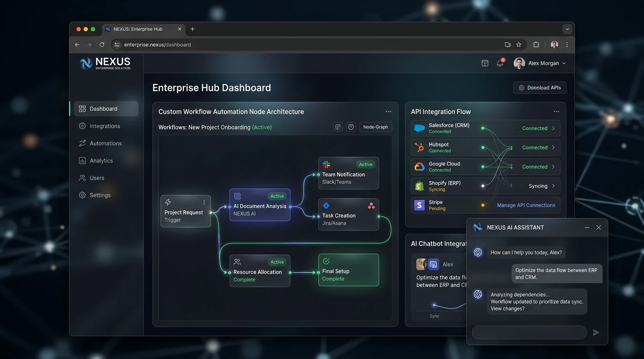This screenshot has width=644, height=359.
Task: Click the NEXUS logo in sidebar
Action: [105, 64]
